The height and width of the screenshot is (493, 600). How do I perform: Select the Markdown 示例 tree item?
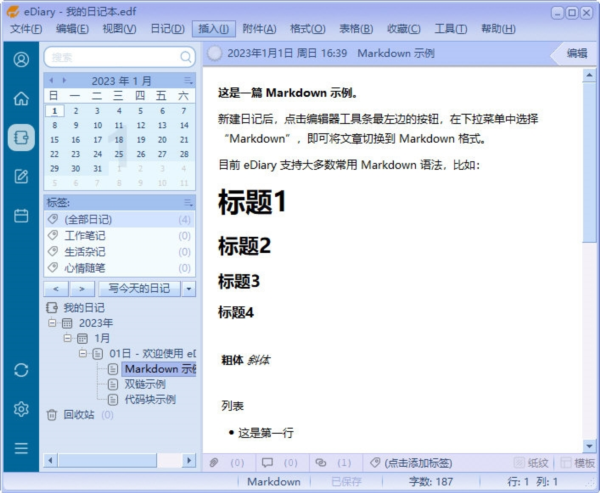[160, 369]
